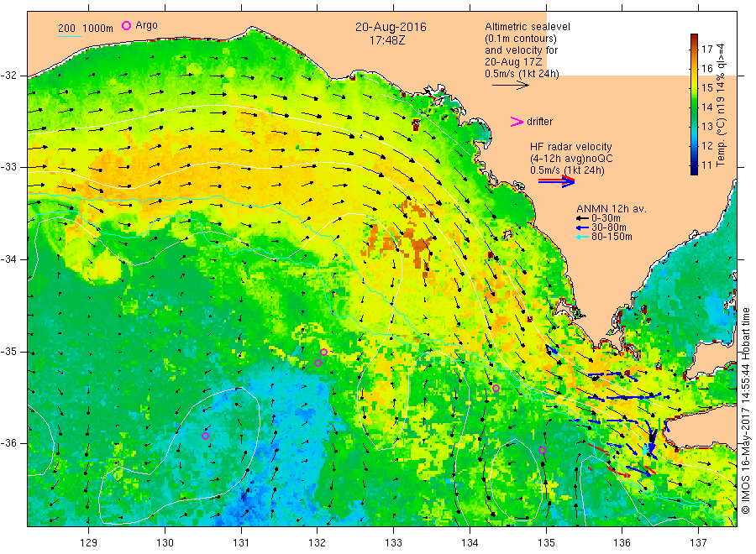Click the 'Altimetric sealevel' label
The image size is (756, 554).
point(528,27)
